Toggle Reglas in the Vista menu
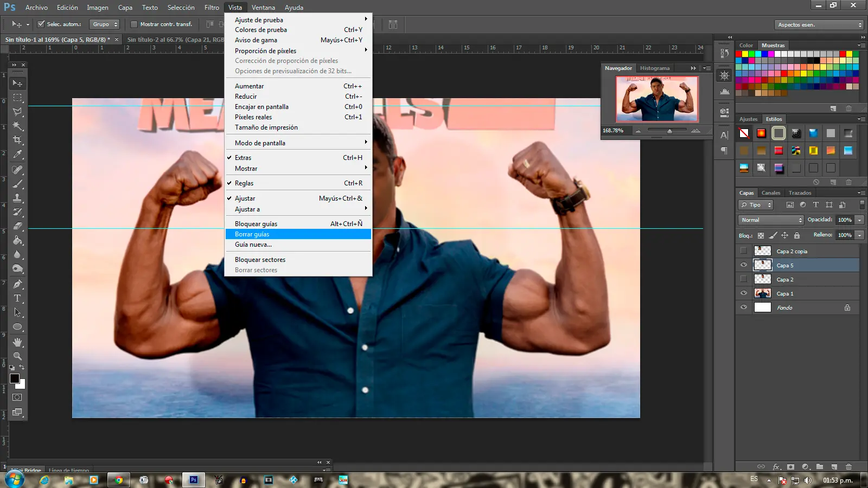Viewport: 868px width, 488px height. point(298,183)
